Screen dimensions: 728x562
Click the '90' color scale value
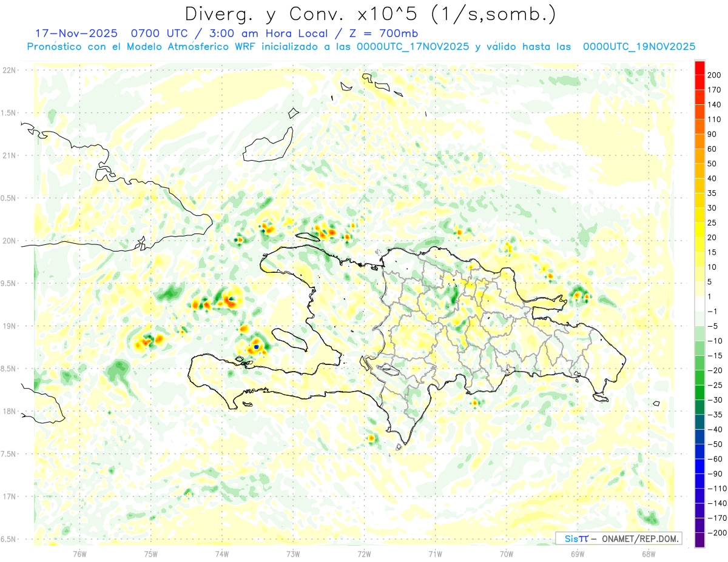pos(713,134)
